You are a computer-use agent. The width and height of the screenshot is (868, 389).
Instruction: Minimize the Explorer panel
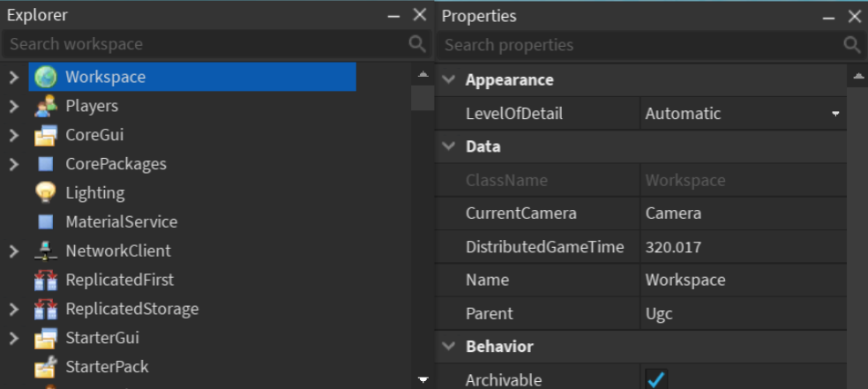pos(393,16)
